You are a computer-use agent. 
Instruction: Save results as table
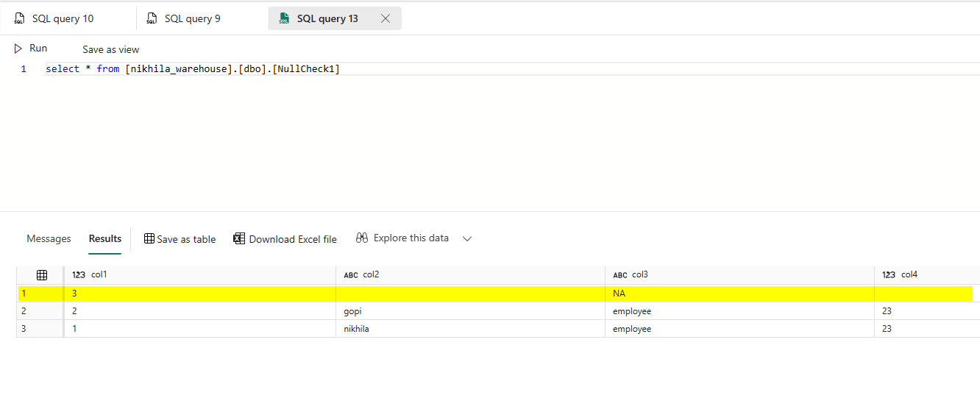click(x=180, y=239)
